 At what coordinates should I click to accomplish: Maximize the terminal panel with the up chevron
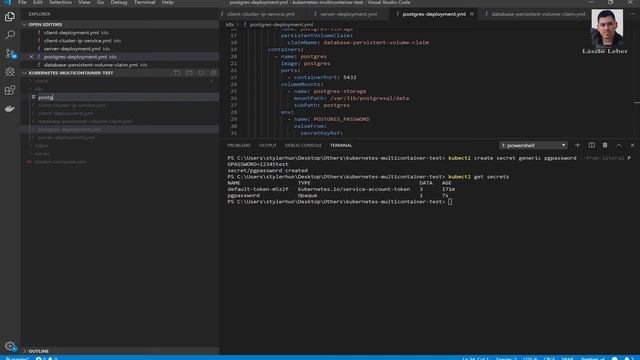[x=619, y=145]
